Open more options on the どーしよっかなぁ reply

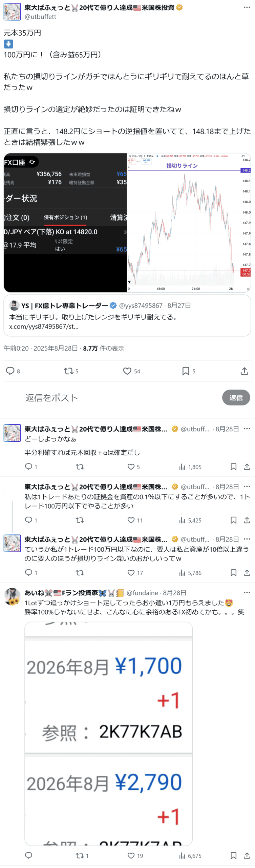(247, 429)
